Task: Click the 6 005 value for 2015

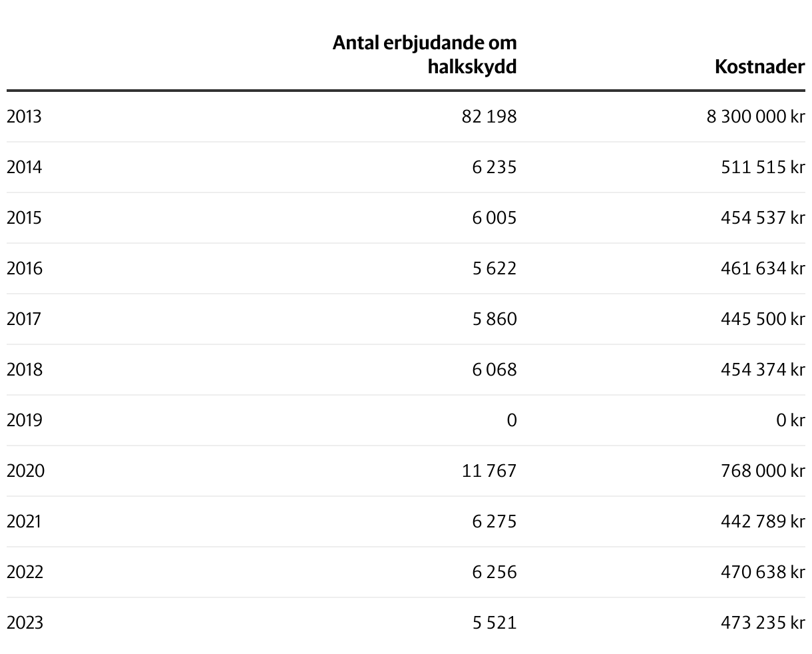Action: [494, 218]
